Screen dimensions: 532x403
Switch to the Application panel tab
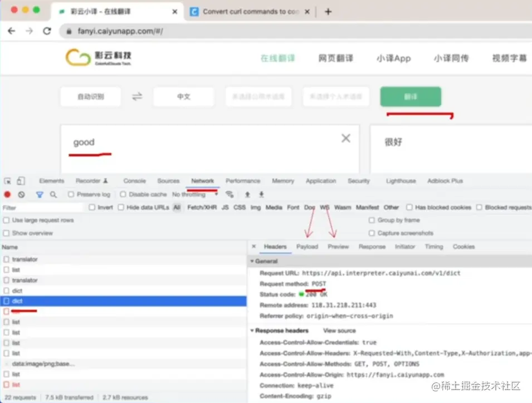point(321,181)
